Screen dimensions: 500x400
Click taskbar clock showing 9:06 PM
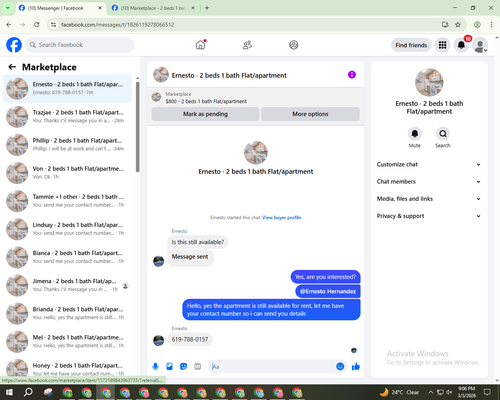click(x=467, y=392)
